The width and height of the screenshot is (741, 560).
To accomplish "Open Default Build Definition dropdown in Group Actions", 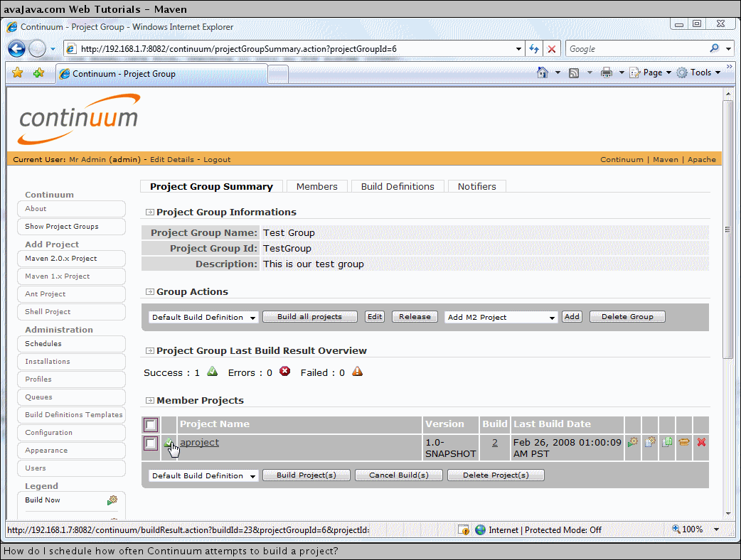I will coord(203,318).
